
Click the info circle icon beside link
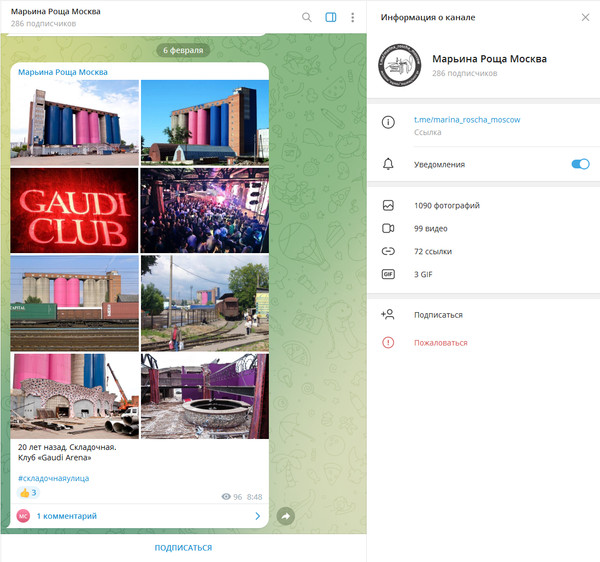click(x=388, y=122)
